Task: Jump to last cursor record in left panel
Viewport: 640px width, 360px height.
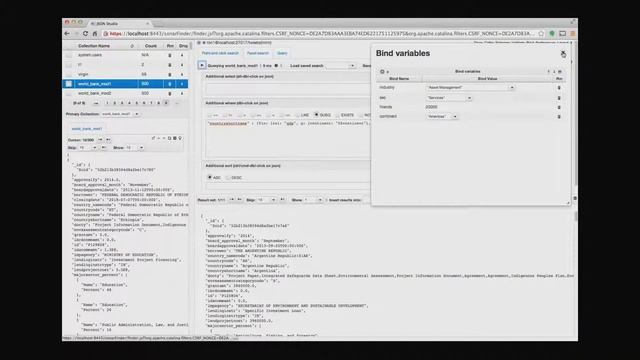Action: [108, 140]
